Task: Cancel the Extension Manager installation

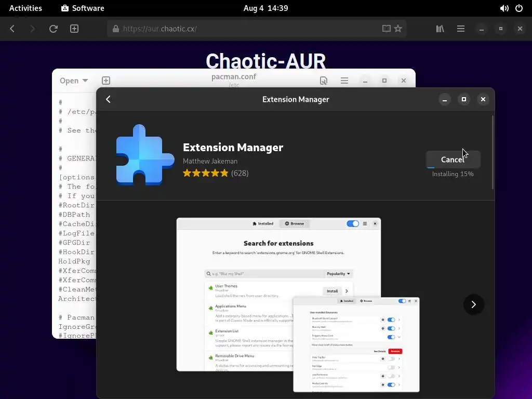Action: 453,159
